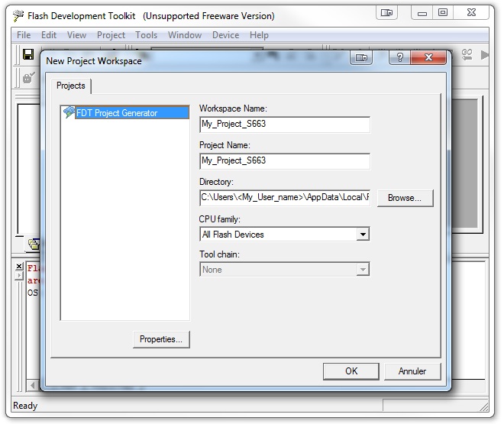
Task: Click the GO arrow icon in main toolbar
Action: (467, 54)
